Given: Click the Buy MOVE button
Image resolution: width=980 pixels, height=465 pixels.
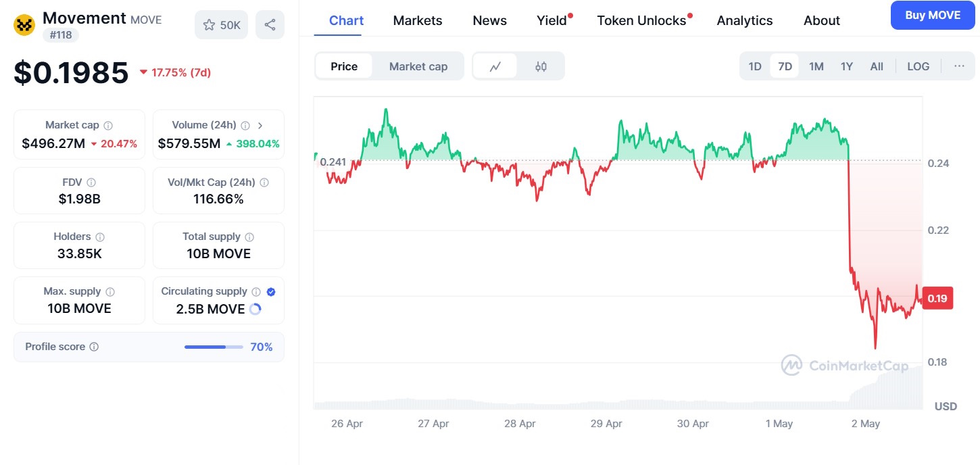Looking at the screenshot, I should [932, 15].
